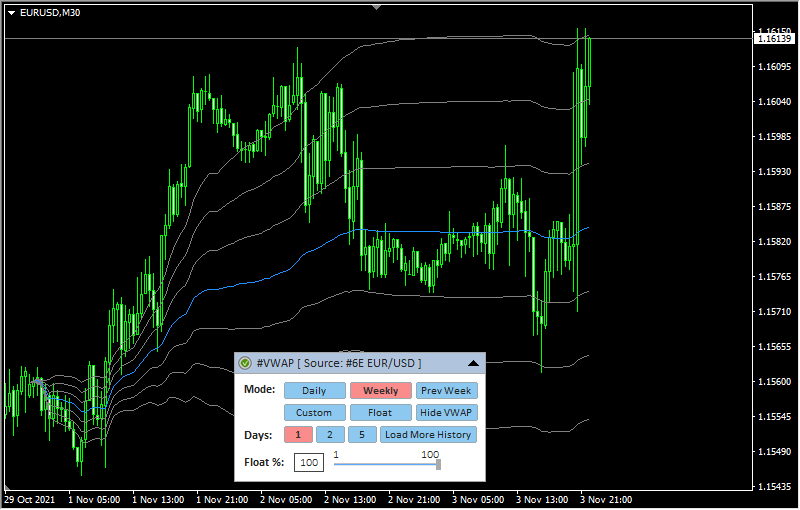800x510 pixels.
Task: Switch VWAP mode to Daily
Action: point(314,391)
